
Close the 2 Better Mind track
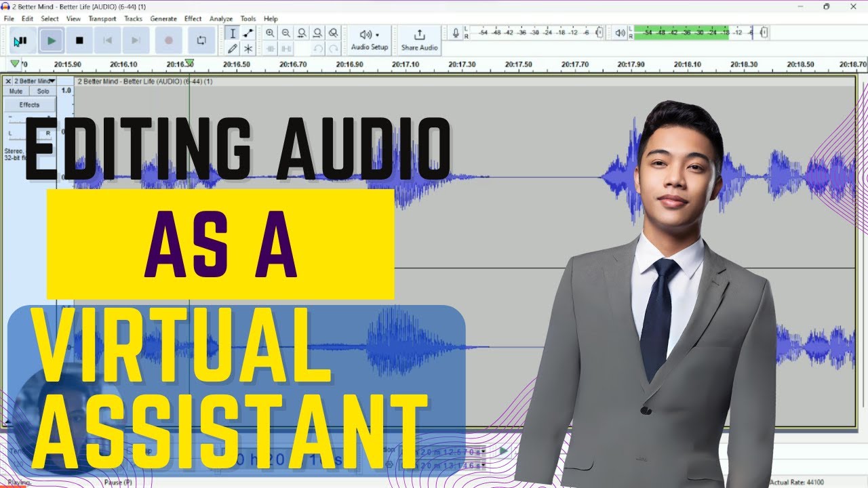(8, 81)
